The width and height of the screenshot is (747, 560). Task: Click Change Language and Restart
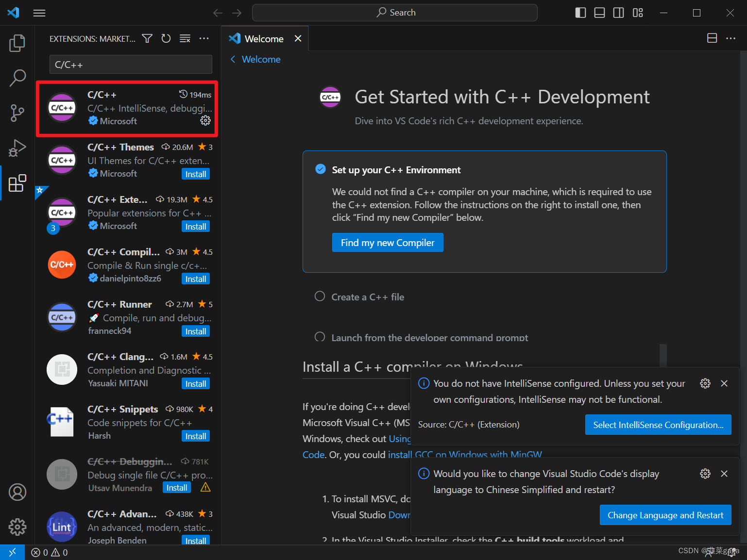click(665, 515)
